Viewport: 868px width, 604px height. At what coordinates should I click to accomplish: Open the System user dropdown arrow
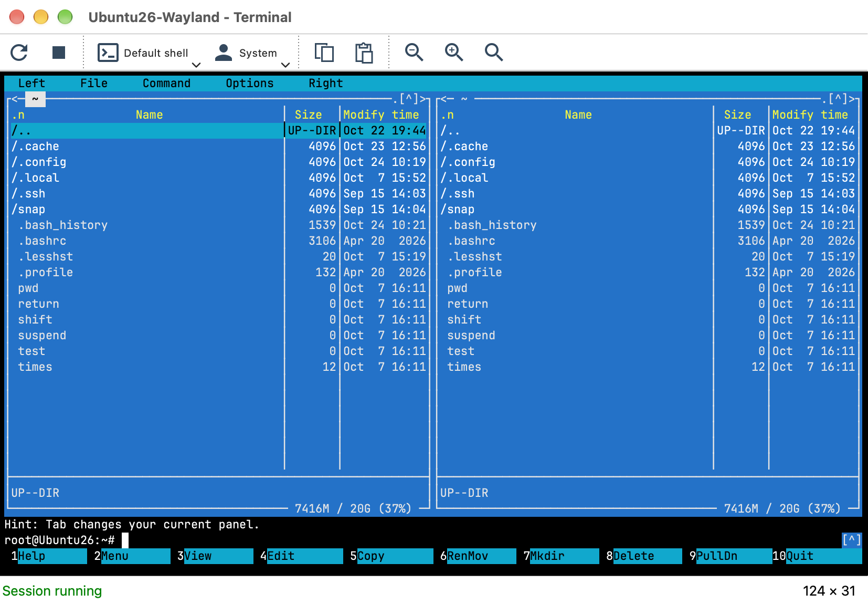pos(285,65)
